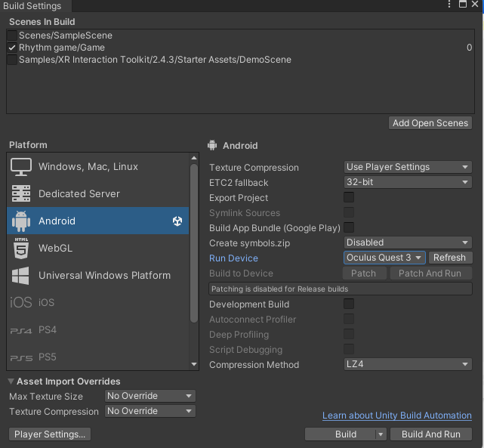The width and height of the screenshot is (484, 448).
Task: Click platform list scrollbar thumb
Action: pos(194,243)
